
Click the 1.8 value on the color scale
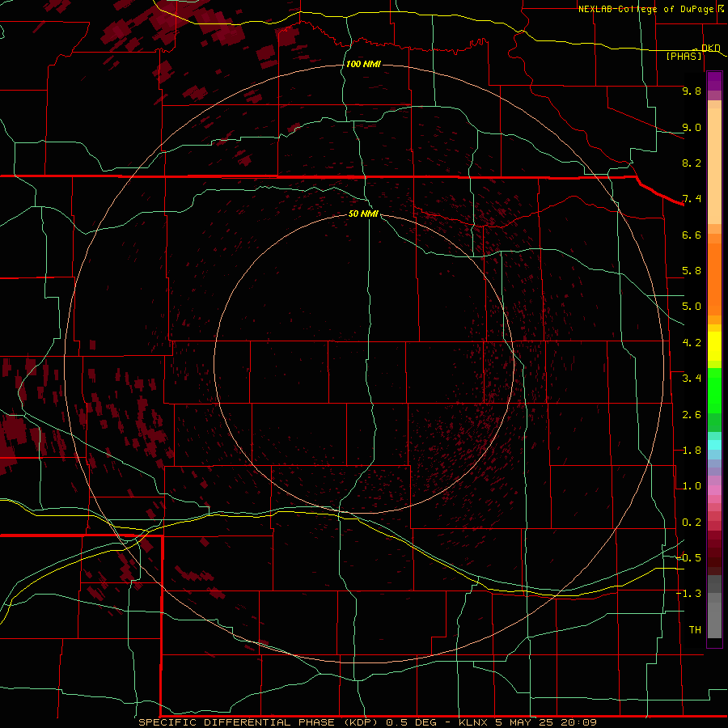click(692, 451)
